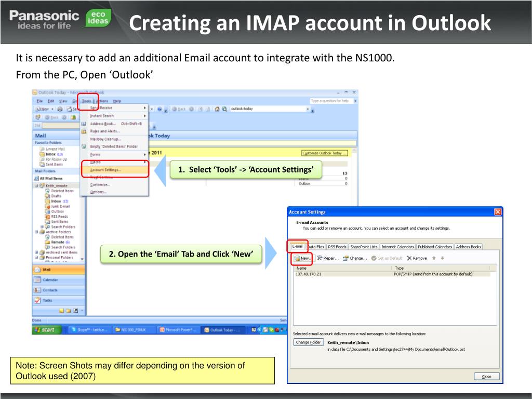
Task: Click the Skype icon on the taskbar
Action: coord(74,330)
